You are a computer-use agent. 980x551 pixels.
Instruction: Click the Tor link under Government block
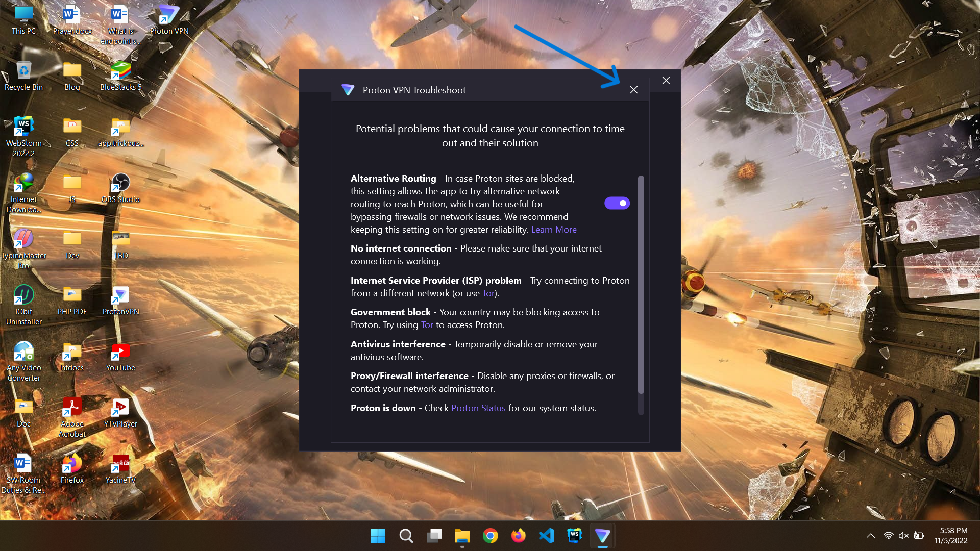pos(427,325)
